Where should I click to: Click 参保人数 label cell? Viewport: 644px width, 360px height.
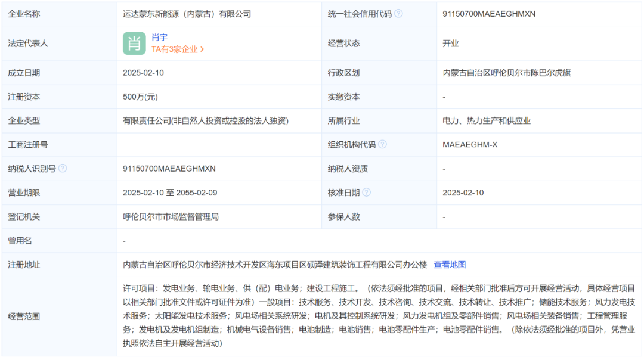379,217
